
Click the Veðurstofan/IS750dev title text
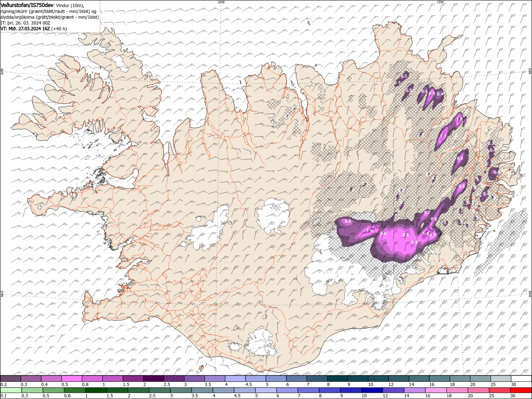(x=27, y=5)
